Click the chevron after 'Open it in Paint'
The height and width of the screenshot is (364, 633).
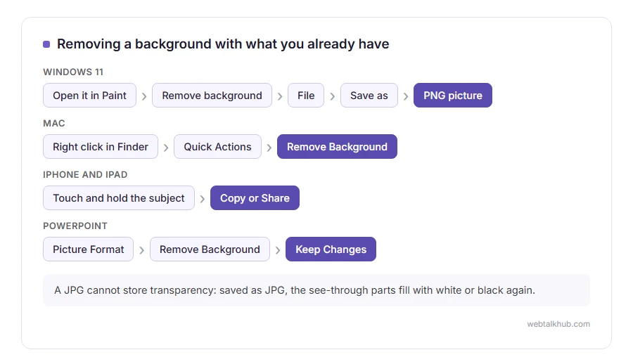coord(144,96)
